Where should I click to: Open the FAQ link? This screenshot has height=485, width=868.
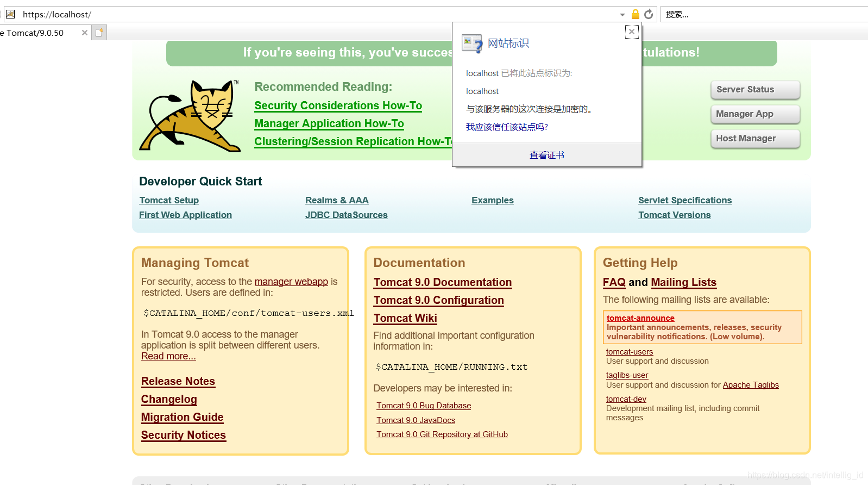[614, 283]
